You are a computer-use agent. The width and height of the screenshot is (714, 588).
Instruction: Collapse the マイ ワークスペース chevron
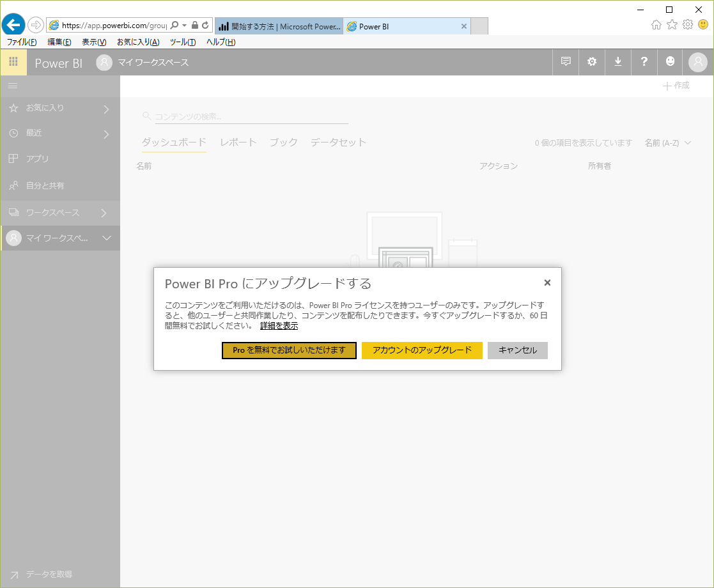pos(107,238)
